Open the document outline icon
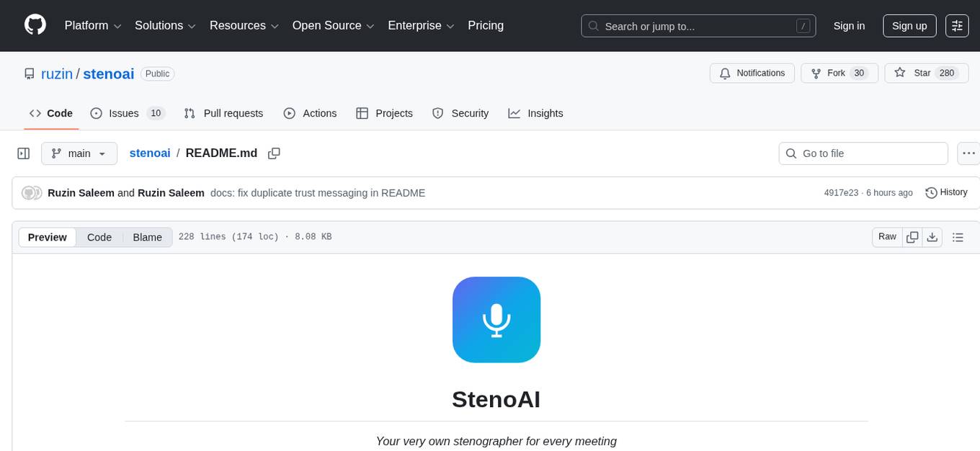 (958, 236)
